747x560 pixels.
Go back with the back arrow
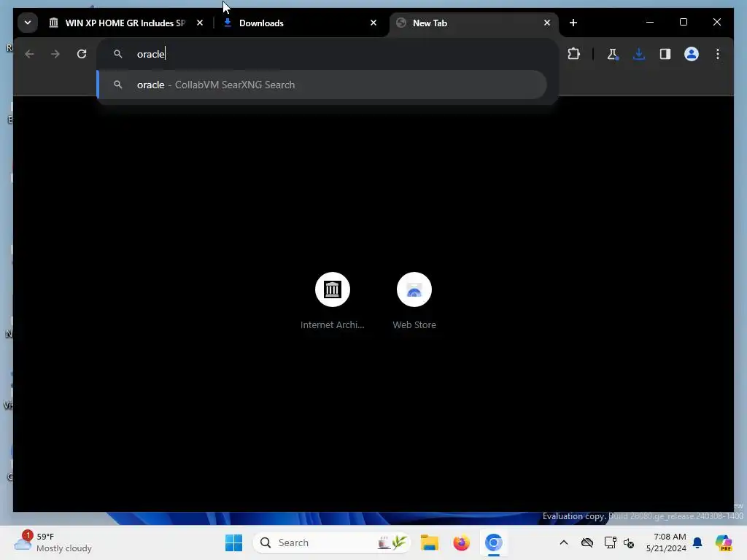click(x=29, y=54)
